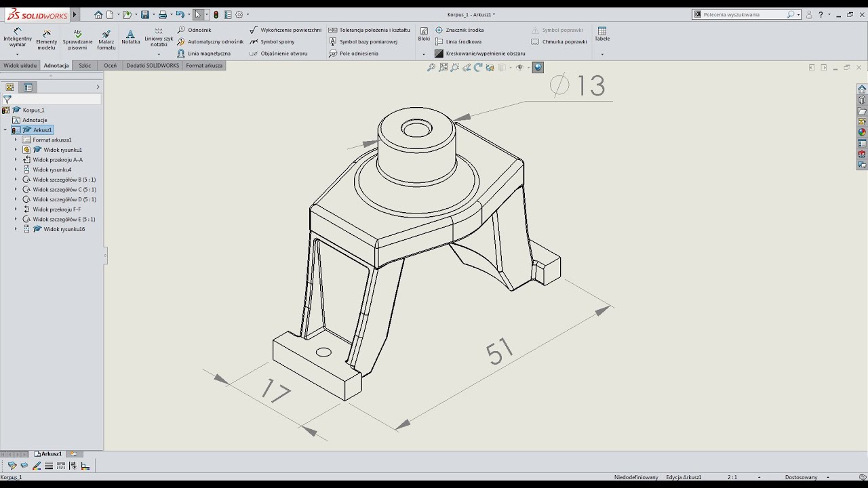Screen dimensions: 868x488
Task: Switch to Oceń tab
Action: [110, 66]
